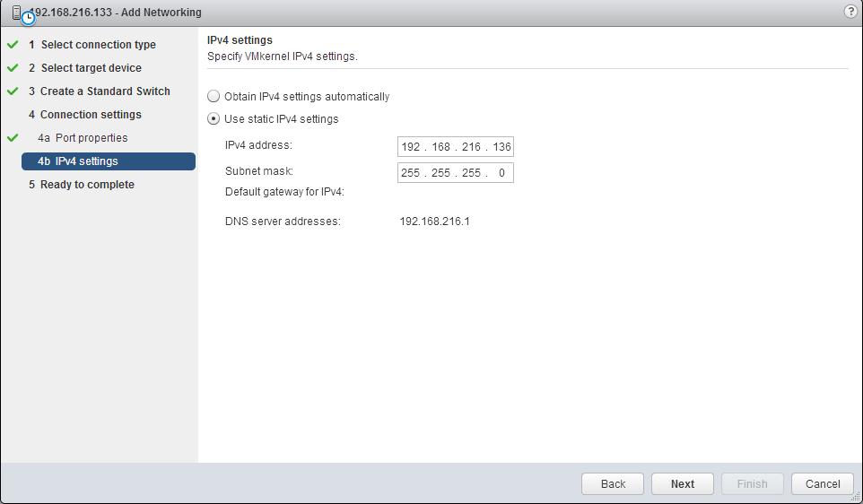Select Use static IPv4 settings

[213, 119]
